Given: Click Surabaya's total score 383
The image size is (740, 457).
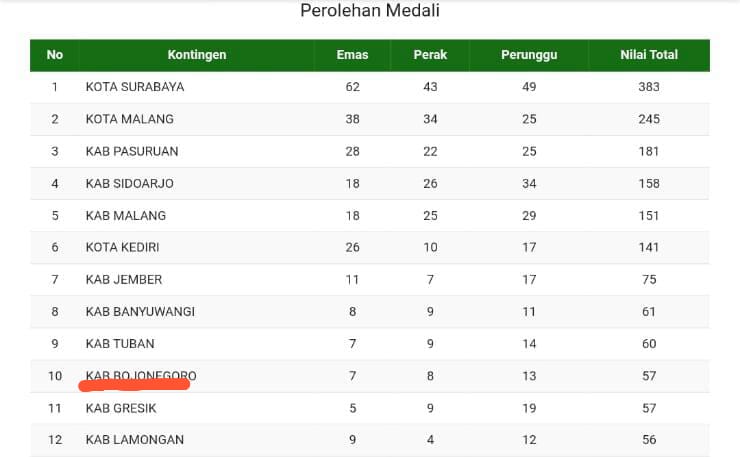Looking at the screenshot, I should tap(649, 87).
